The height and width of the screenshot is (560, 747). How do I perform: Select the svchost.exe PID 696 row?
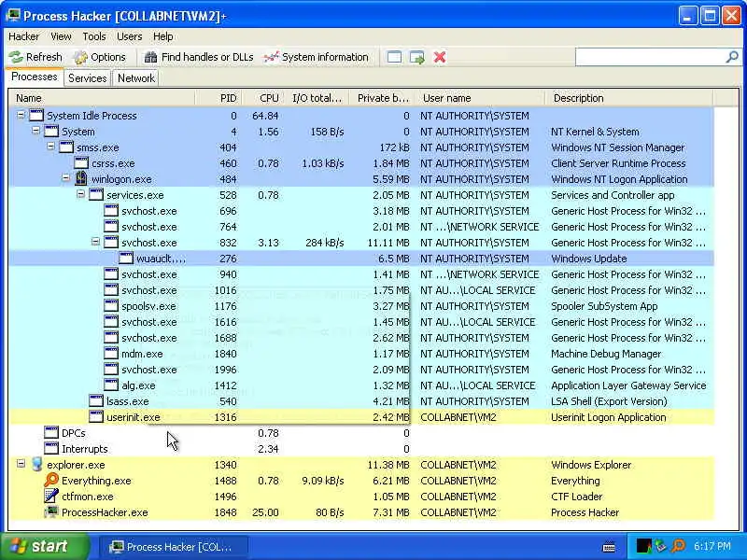click(x=361, y=211)
